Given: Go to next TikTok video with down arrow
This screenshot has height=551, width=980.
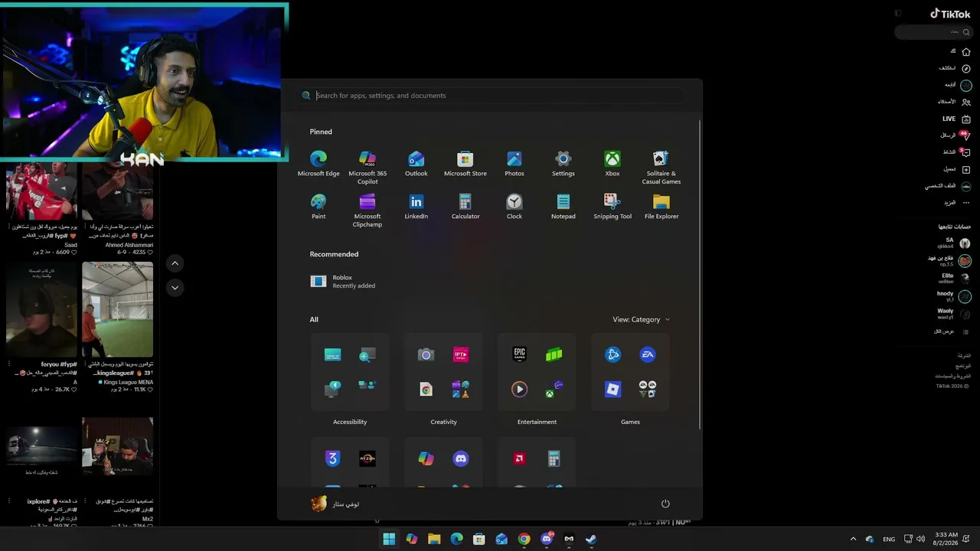Looking at the screenshot, I should point(175,288).
